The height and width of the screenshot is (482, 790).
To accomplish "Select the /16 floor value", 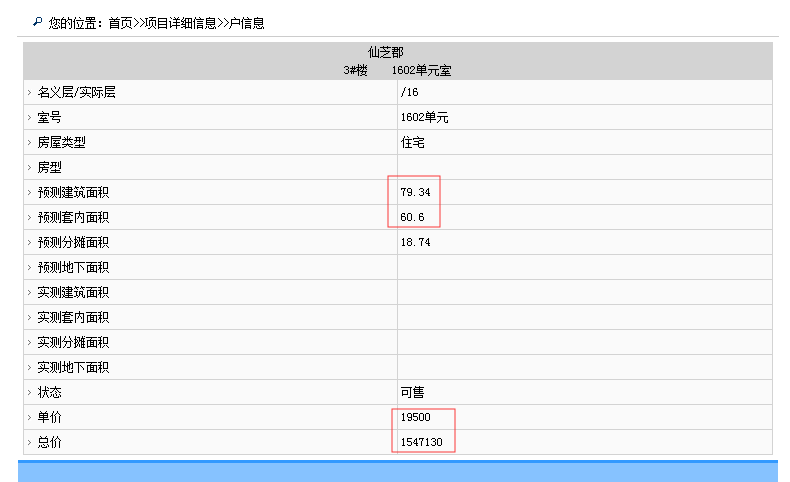I will click(x=409, y=92).
